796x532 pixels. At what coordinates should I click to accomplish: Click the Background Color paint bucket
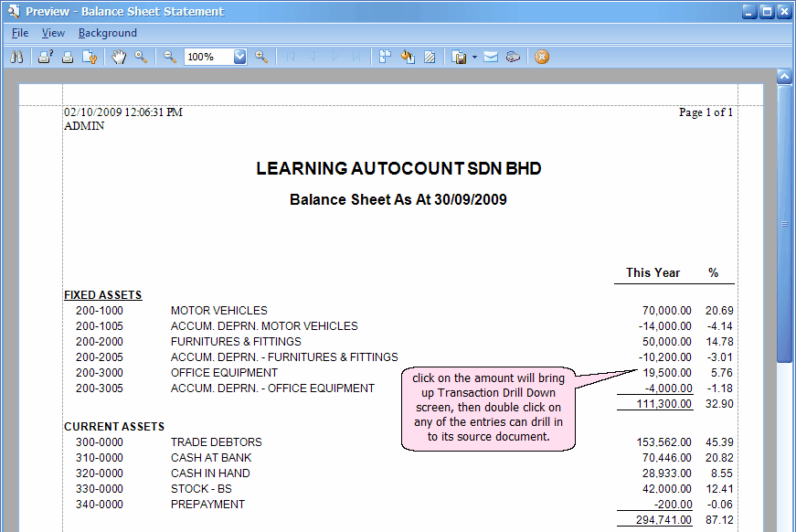click(x=408, y=57)
